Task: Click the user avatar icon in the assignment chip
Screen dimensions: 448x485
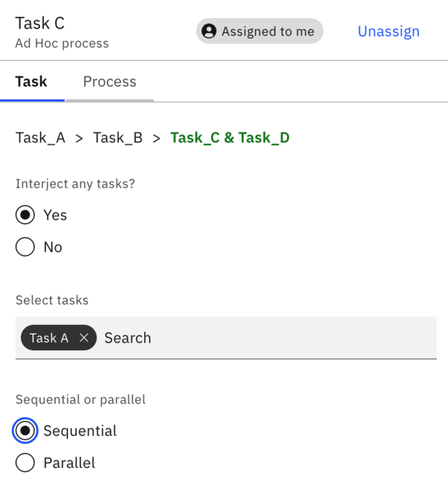Action: click(x=209, y=31)
